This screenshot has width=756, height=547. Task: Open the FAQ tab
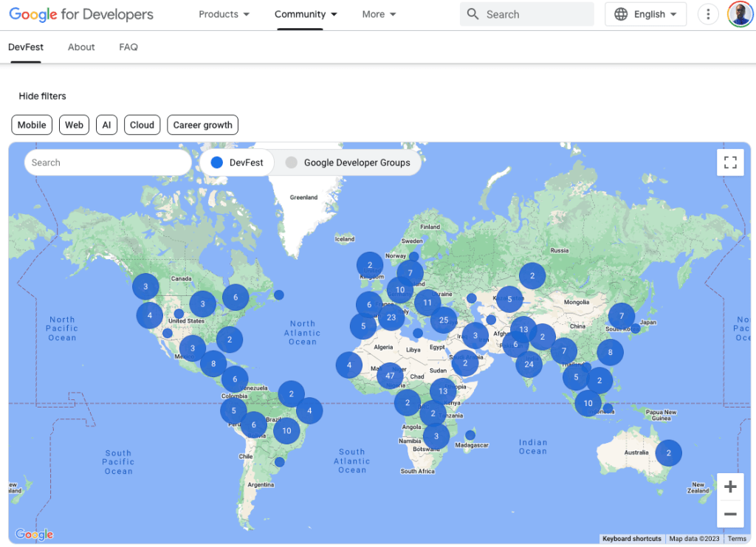pos(128,47)
